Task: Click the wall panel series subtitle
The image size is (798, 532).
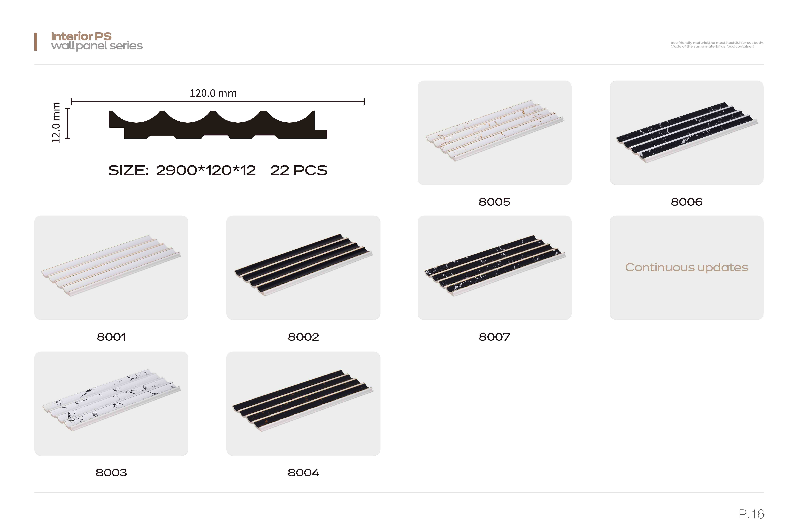Action: 97,46
